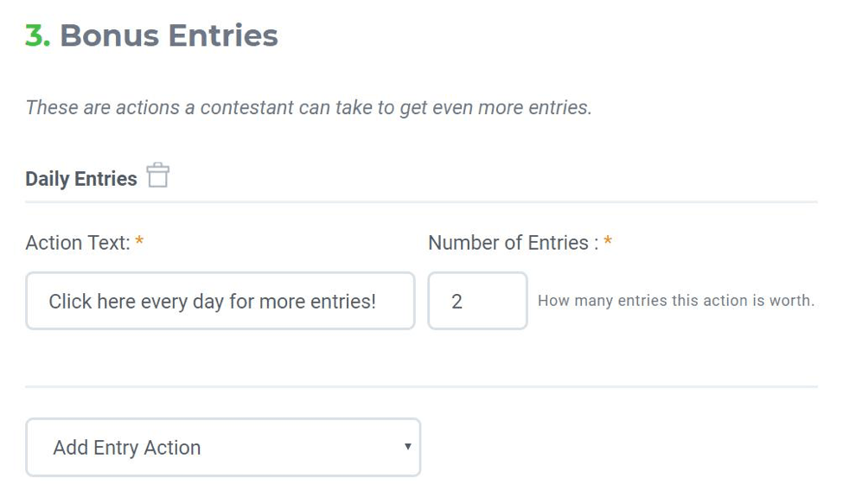This screenshot has width=843, height=504.
Task: Delete the Daily Entries action with trash icon
Action: click(157, 175)
